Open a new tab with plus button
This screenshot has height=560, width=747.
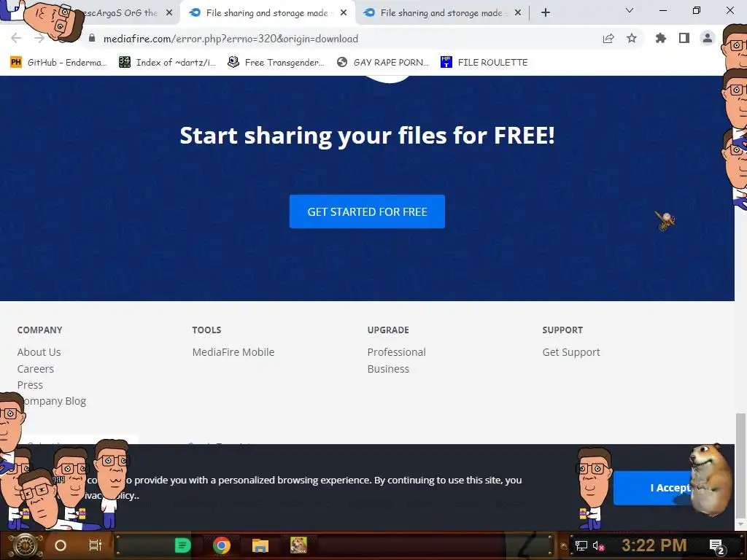tap(546, 13)
